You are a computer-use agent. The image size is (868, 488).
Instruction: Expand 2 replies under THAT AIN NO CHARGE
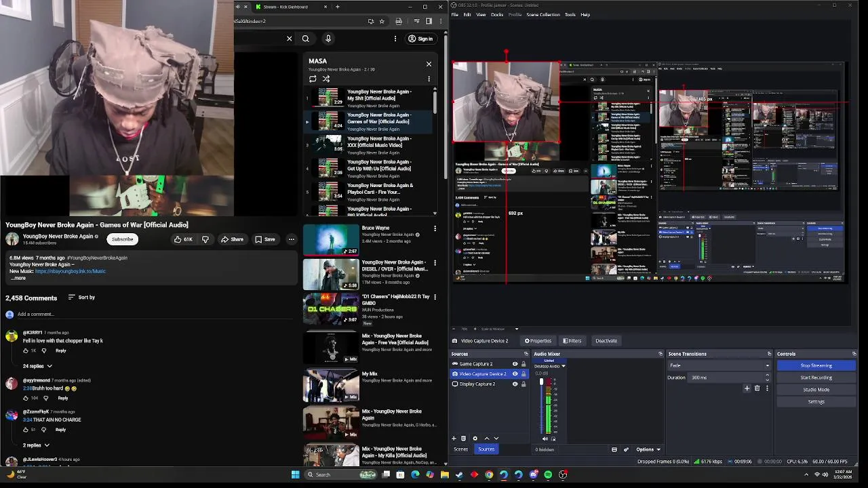pos(36,445)
